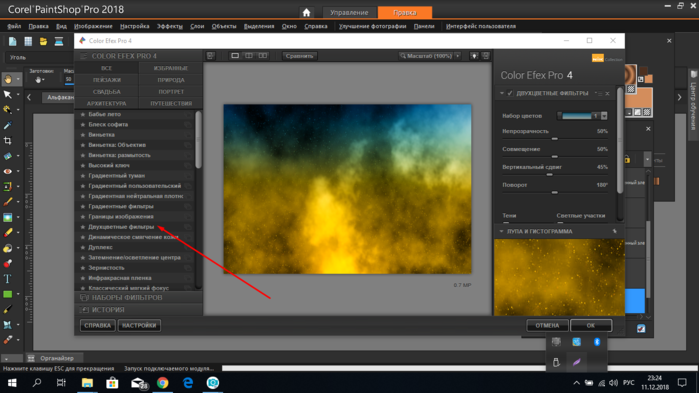
Task: Select the Pan hand tool in PaintShop
Action: point(8,79)
